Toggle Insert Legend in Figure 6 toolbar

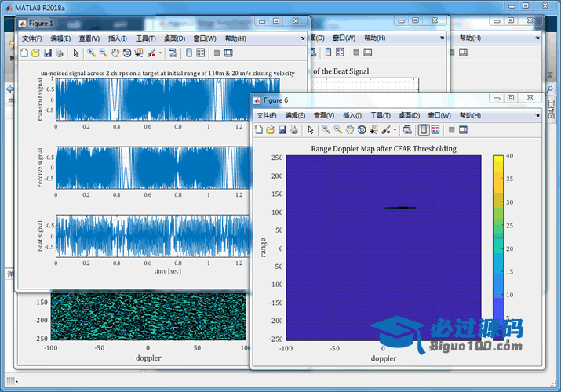click(435, 130)
